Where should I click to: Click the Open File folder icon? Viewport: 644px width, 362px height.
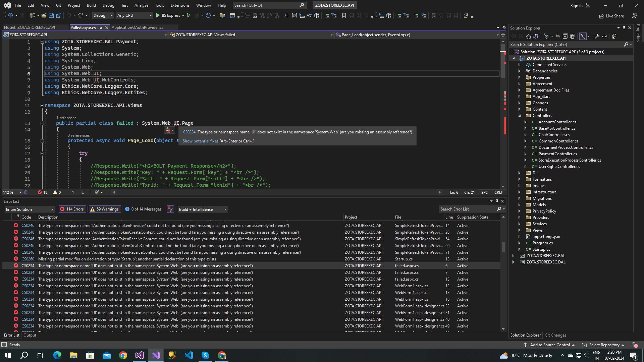click(44, 15)
